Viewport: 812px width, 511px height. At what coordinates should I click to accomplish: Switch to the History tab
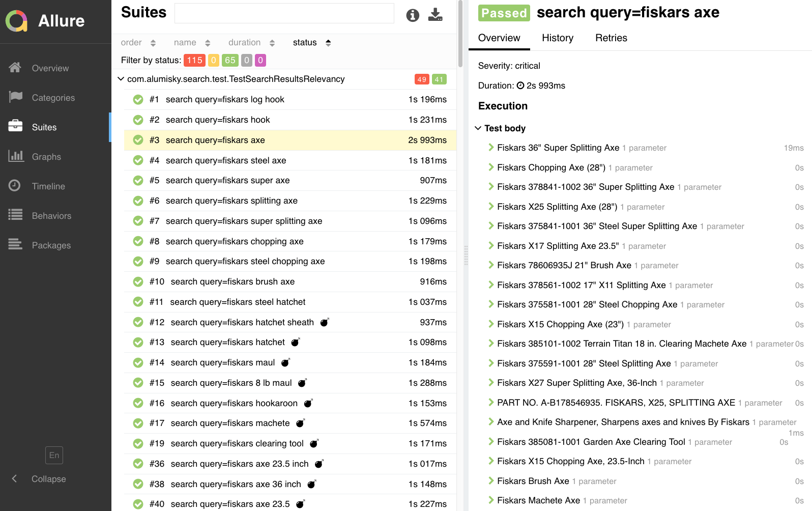click(x=558, y=38)
